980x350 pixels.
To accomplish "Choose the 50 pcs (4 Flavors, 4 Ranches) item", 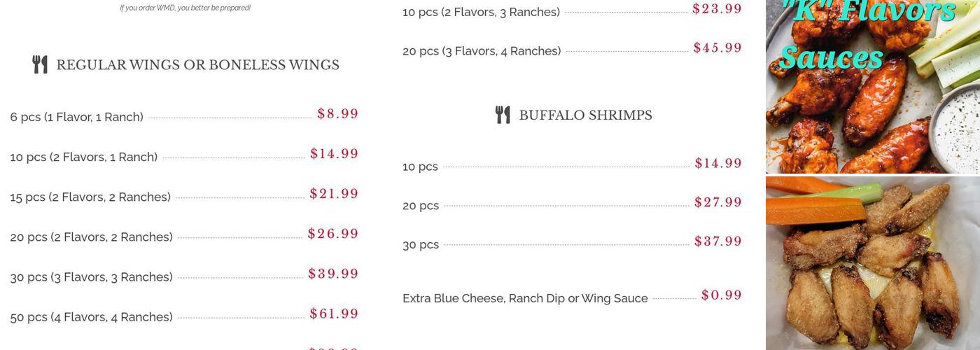I will point(92,316).
